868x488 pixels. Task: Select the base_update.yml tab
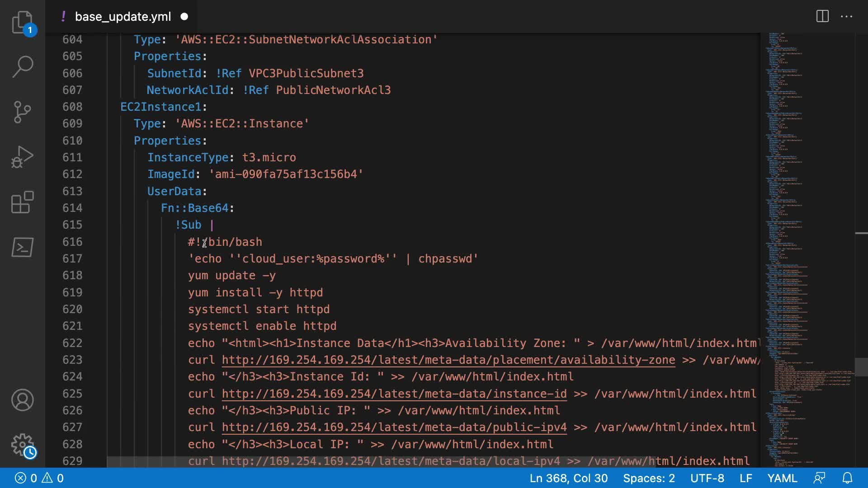pos(123,17)
